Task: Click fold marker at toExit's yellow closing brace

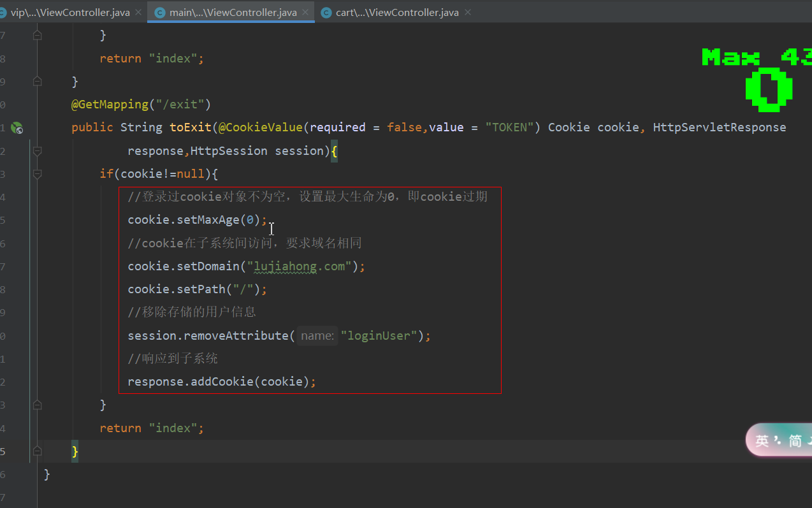Action: coord(37,451)
